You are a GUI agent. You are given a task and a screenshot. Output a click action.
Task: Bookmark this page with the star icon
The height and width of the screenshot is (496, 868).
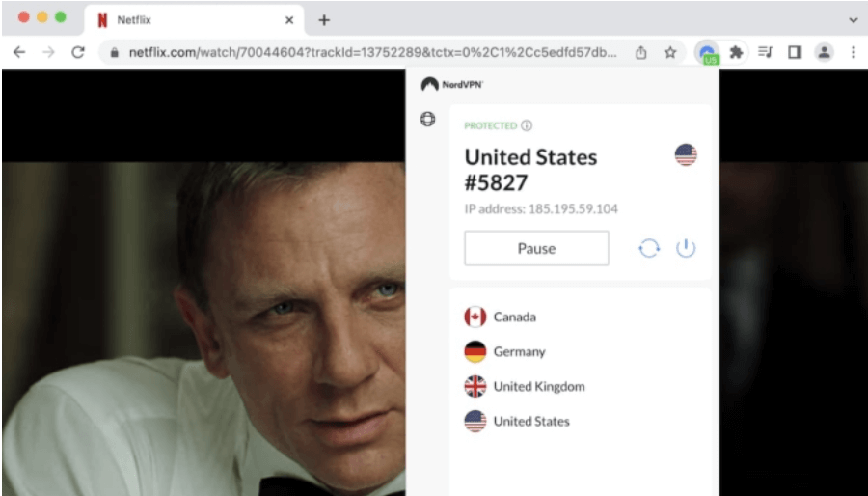[670, 52]
